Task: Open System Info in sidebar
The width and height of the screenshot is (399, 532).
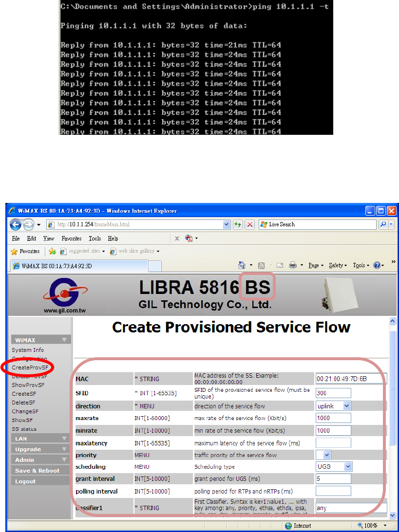Action: point(27,350)
